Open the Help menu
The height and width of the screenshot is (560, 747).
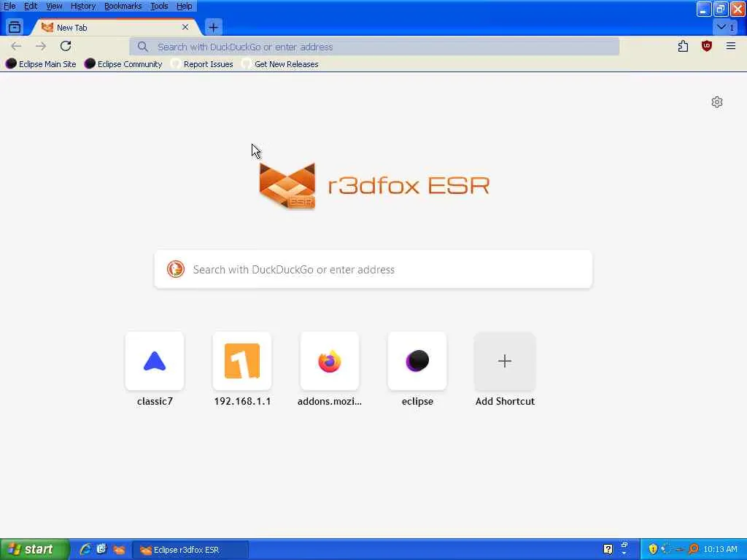[x=184, y=6]
